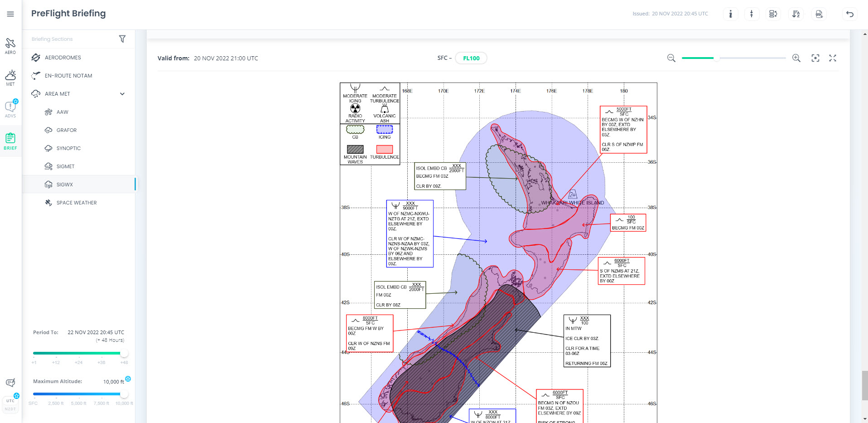Open the SIGMET briefing section

(65, 166)
